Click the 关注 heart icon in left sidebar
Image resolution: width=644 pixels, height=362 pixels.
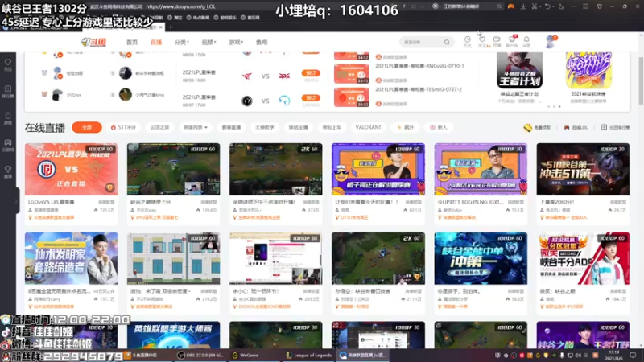8,64
